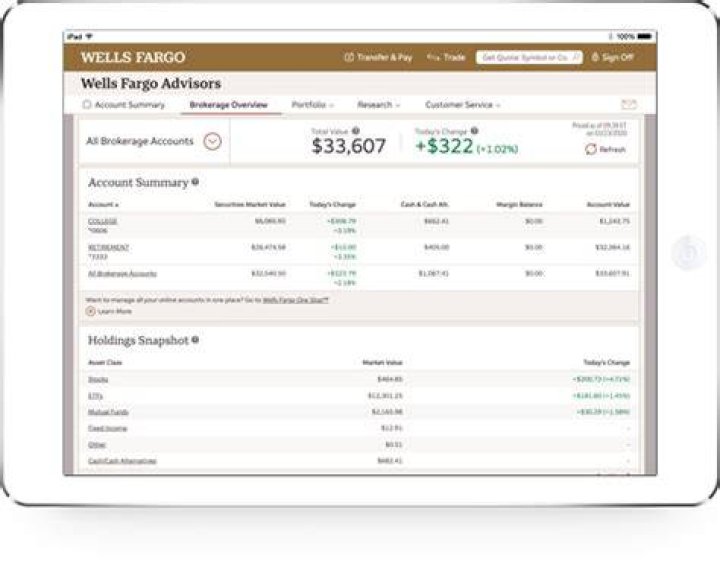This screenshot has width=720, height=561.
Task: Expand the Research dropdown tab
Action: [x=378, y=105]
